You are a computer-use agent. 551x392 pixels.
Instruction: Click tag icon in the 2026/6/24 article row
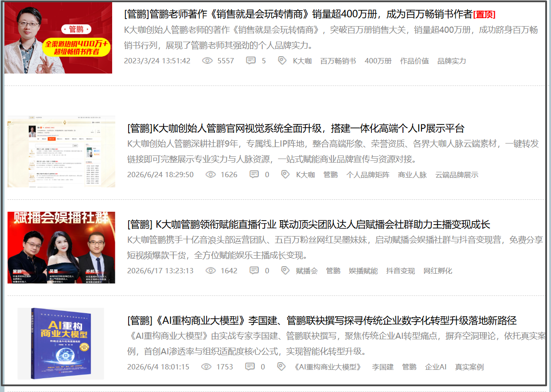pos(285,175)
